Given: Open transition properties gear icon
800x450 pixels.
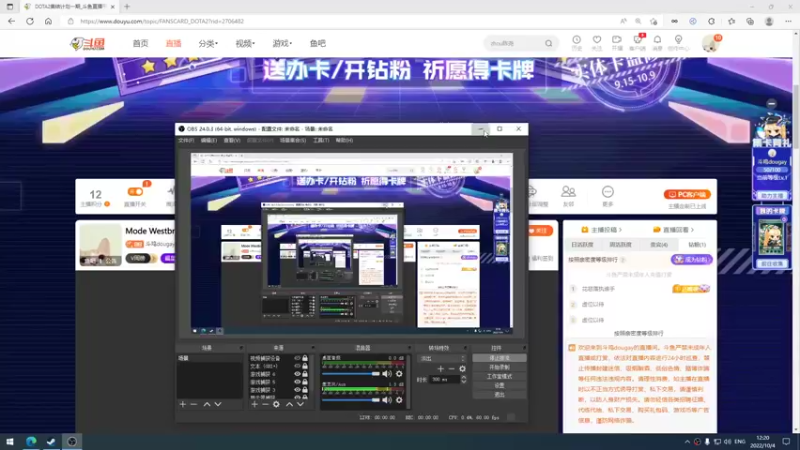Looking at the screenshot, I should coord(462,368).
